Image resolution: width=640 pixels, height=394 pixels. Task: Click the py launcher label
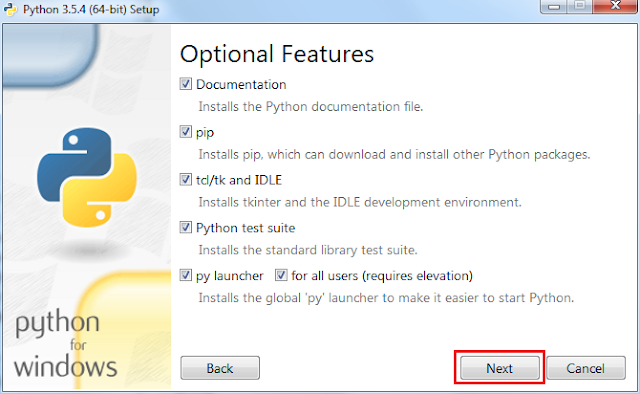[229, 276]
